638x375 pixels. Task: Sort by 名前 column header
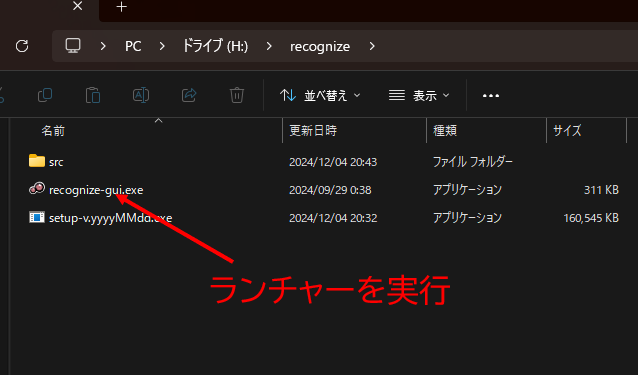(53, 131)
